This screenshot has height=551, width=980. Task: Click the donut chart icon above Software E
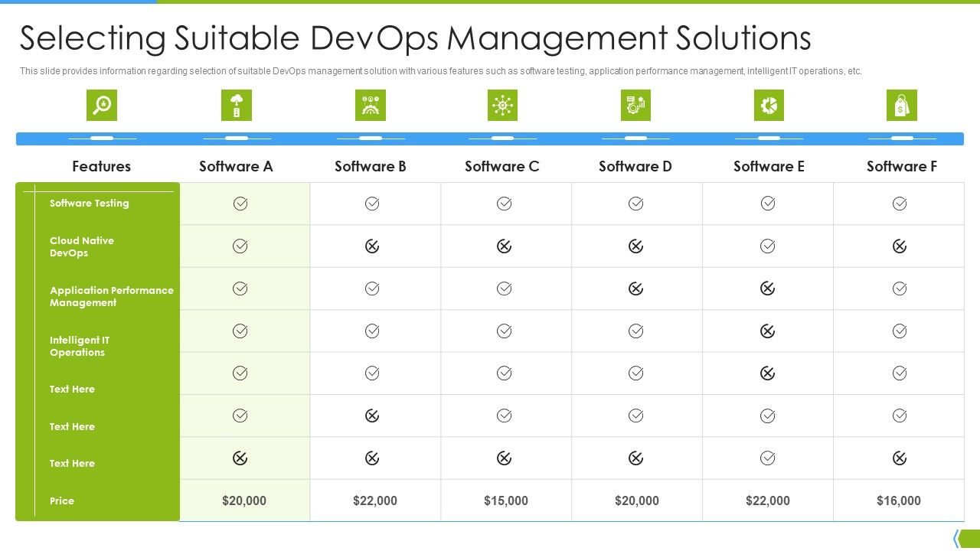[769, 105]
